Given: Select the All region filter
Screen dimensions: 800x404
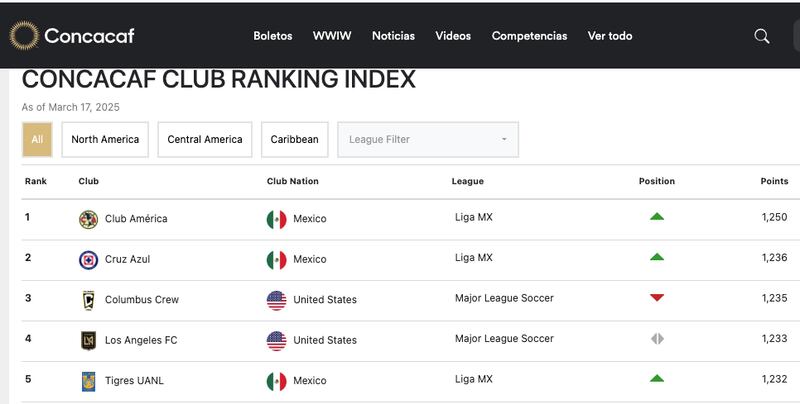Looking at the screenshot, I should tap(37, 140).
